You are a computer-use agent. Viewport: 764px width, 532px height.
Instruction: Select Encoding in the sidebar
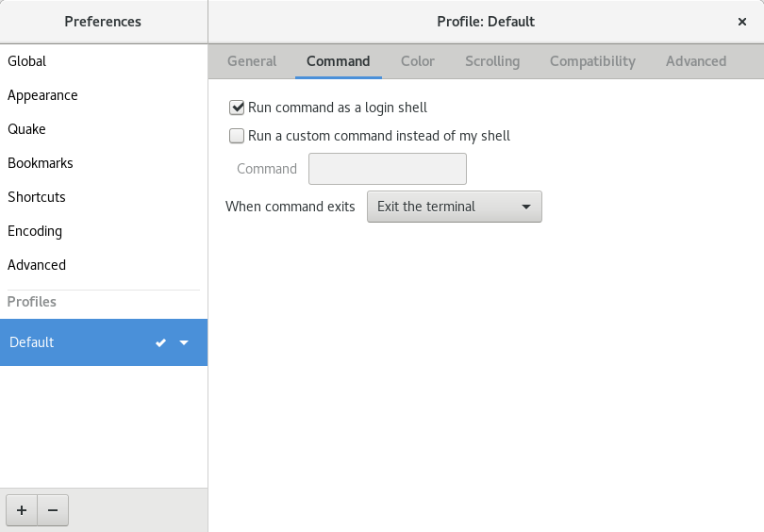pos(35,231)
